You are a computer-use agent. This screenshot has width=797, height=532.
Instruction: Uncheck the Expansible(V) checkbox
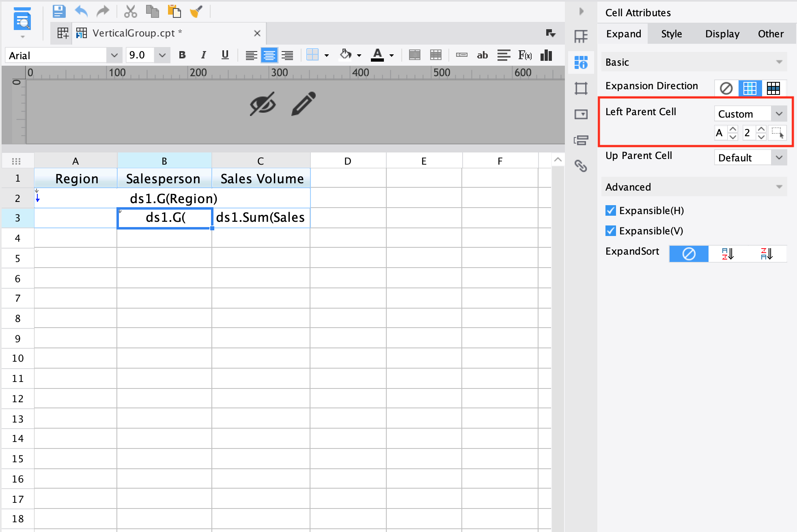[x=610, y=231]
